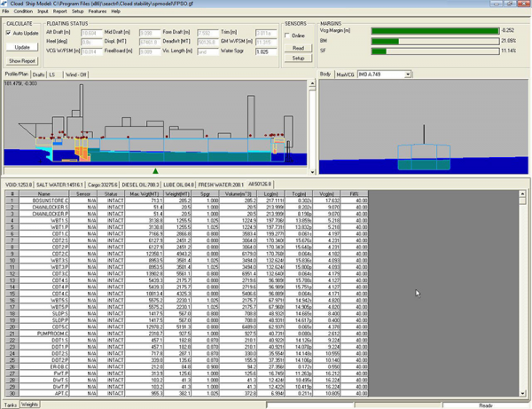Click the Read sensors button
Viewport: 532px width, 409px height.
(299, 47)
